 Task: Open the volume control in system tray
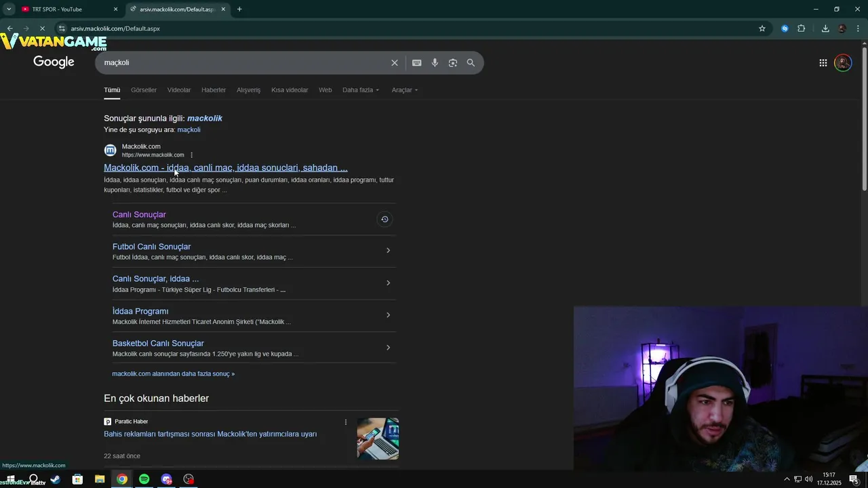809,479
